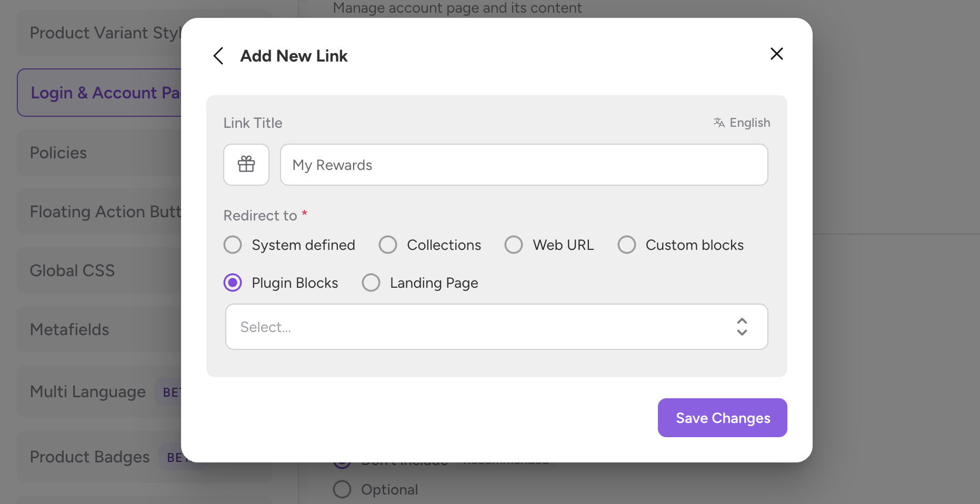Open Multi Language settings

coord(88,392)
